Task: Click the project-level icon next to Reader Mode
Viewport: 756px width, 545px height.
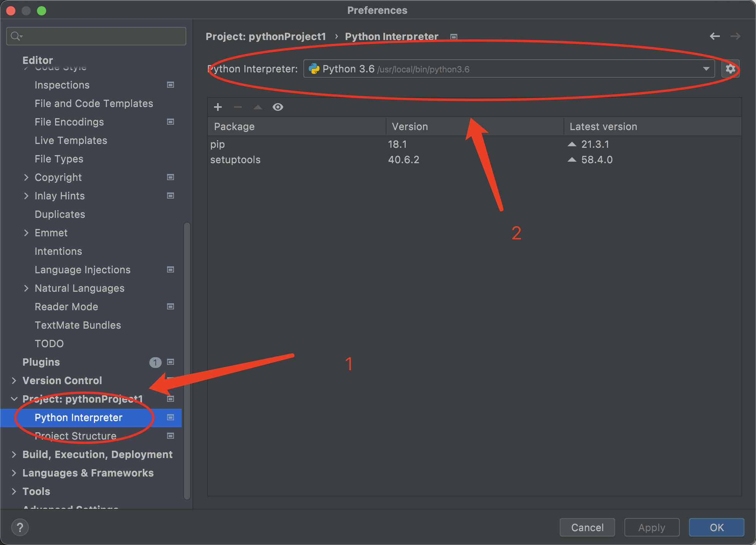Action: [x=171, y=306]
